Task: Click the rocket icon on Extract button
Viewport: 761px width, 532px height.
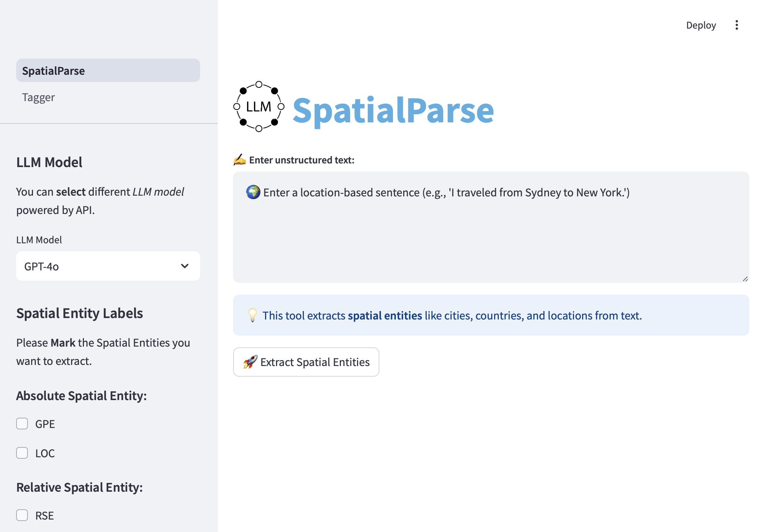Action: tap(250, 362)
